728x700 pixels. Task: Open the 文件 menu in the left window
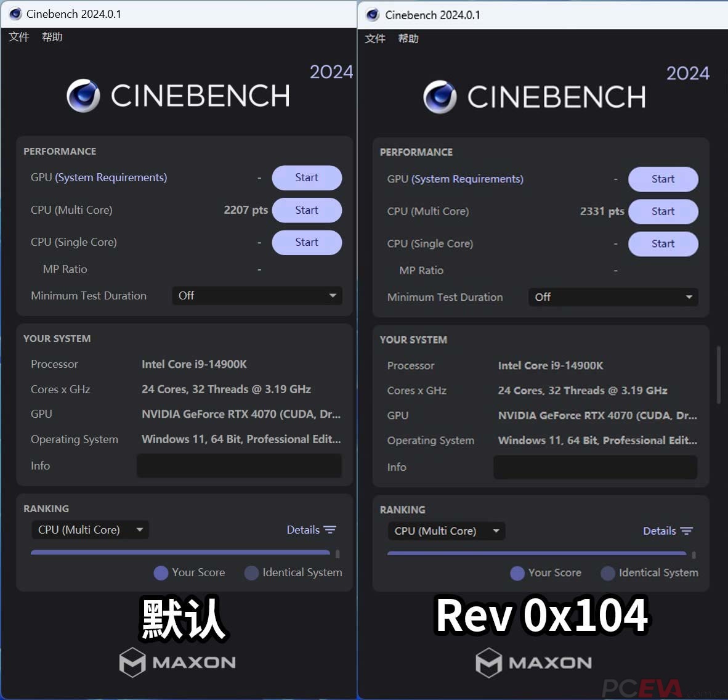(18, 37)
